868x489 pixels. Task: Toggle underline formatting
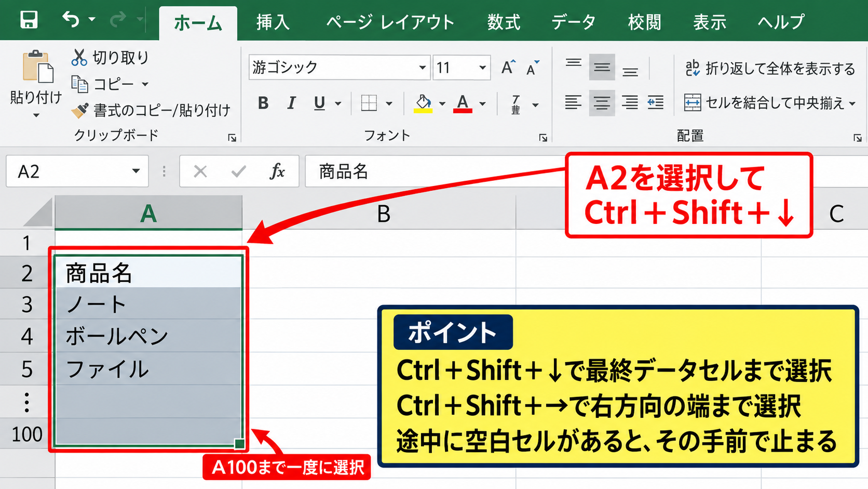click(x=319, y=103)
